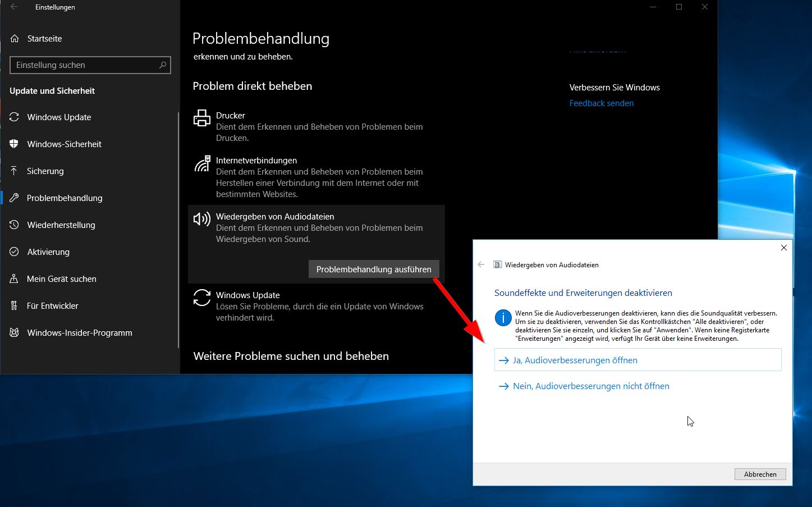Click the Abbrechen button
This screenshot has height=507, width=812.
coord(760,474)
